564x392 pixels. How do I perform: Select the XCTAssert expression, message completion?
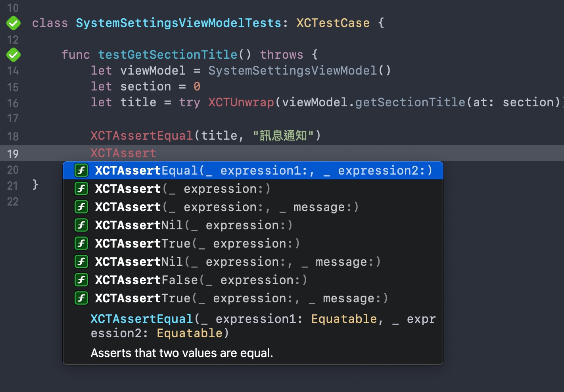tap(226, 207)
